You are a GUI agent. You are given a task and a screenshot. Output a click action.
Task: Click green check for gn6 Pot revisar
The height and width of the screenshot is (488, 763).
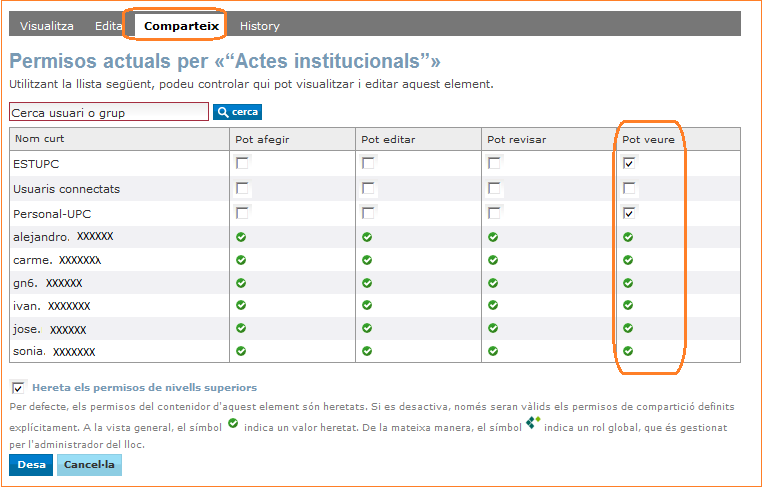click(x=493, y=283)
